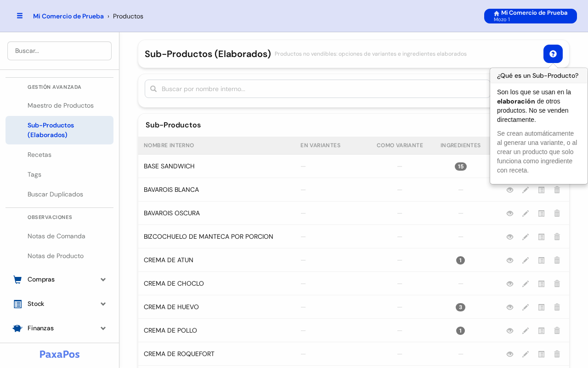Click the sidebar Buscar search field

(x=59, y=51)
